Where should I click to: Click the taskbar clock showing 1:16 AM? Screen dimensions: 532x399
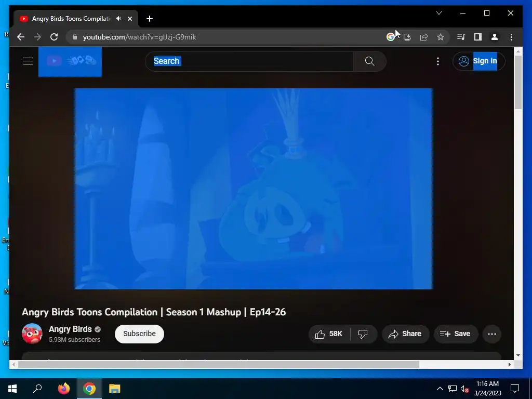click(487, 389)
